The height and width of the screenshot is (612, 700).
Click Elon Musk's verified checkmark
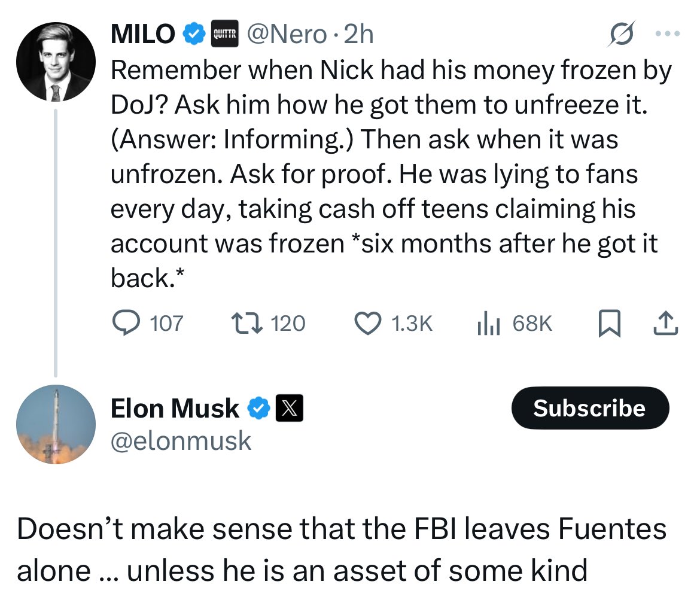(257, 408)
